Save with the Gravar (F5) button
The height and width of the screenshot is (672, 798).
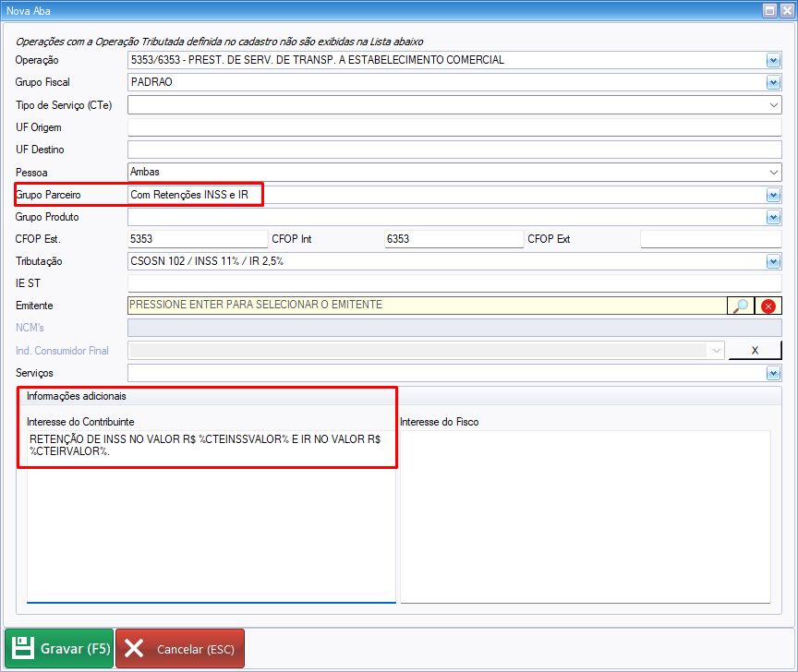pyautogui.click(x=60, y=649)
